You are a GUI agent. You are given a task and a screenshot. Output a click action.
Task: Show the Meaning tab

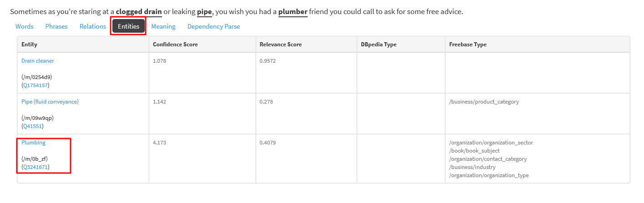coord(163,26)
